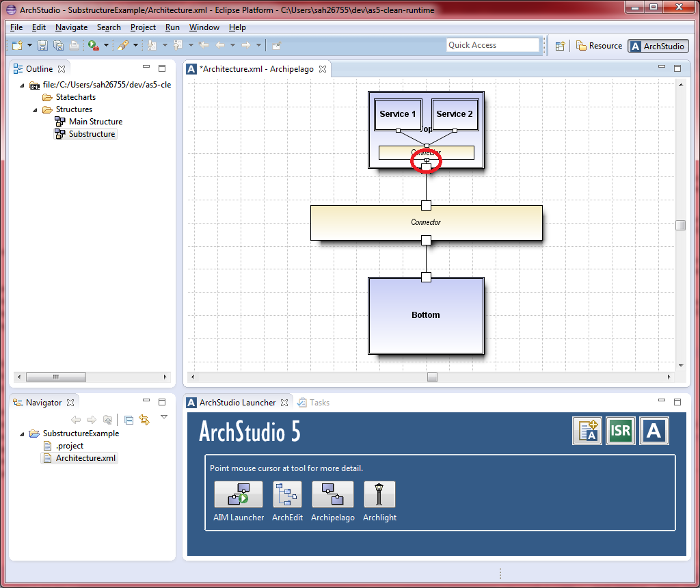The height and width of the screenshot is (588, 700).
Task: Click the Forward navigation toolbar arrow
Action: 246,45
